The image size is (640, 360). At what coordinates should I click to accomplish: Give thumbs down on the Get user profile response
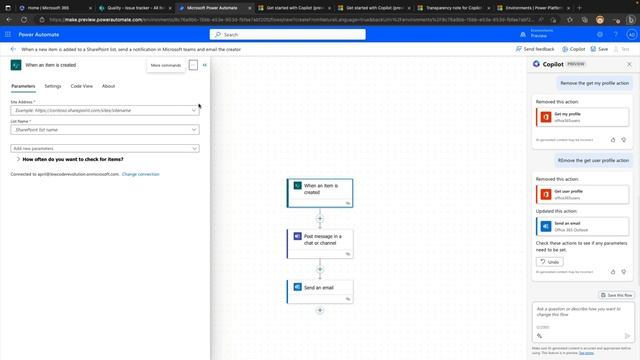[624, 271]
